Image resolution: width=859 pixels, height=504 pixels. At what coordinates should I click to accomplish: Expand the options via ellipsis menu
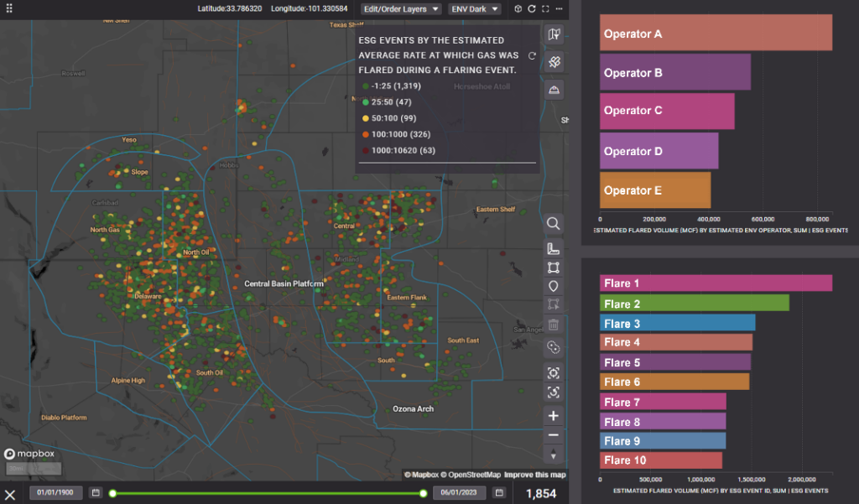[x=557, y=8]
